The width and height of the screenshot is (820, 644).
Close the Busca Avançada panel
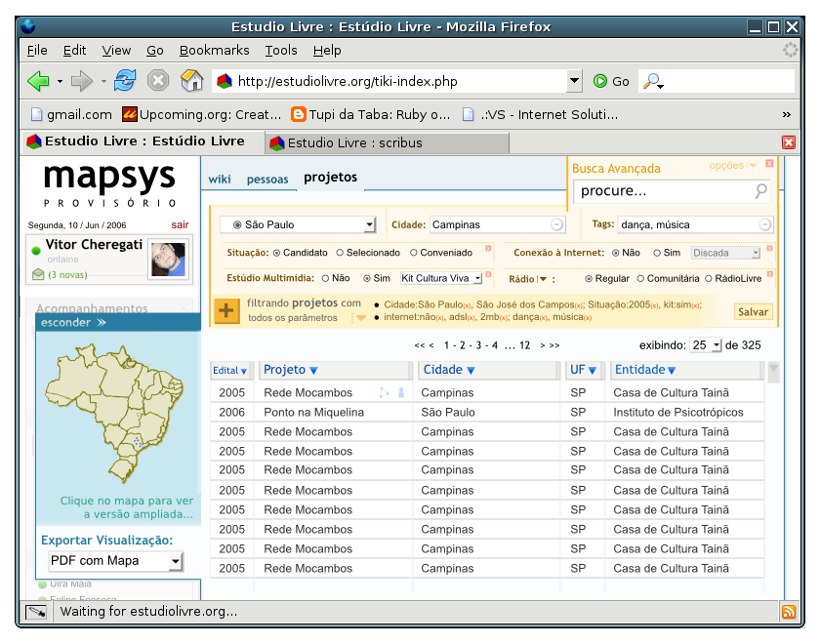coord(769,164)
